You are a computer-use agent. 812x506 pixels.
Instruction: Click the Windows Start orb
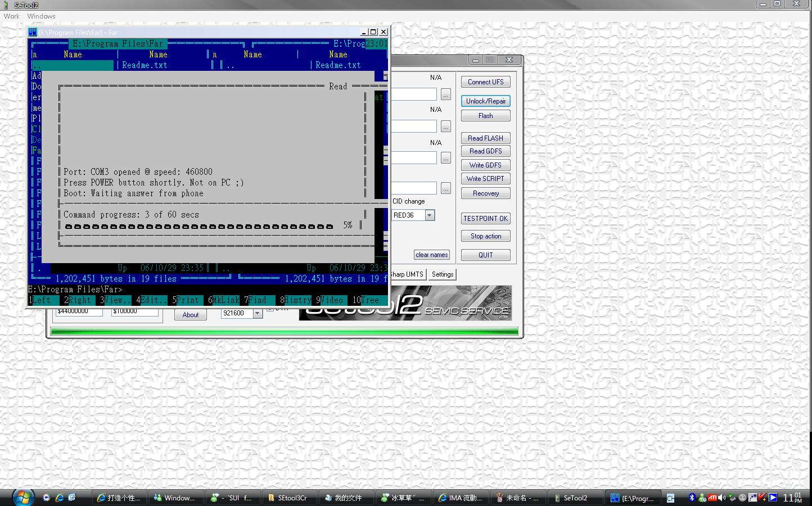[22, 497]
